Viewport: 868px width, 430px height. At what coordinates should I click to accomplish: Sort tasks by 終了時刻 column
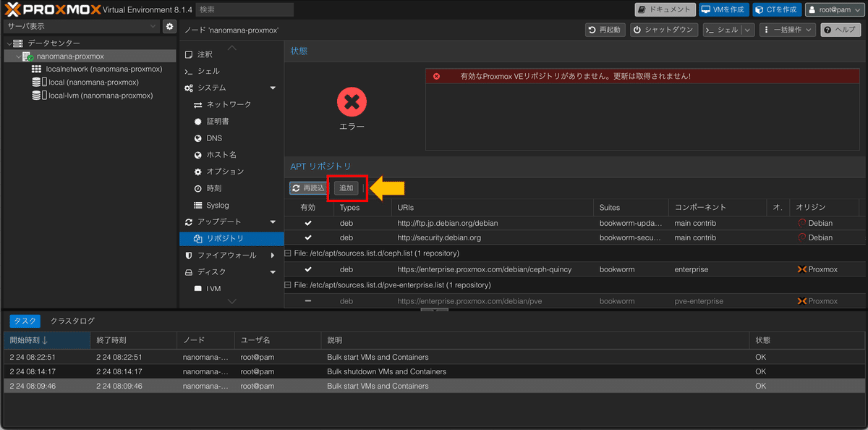133,340
